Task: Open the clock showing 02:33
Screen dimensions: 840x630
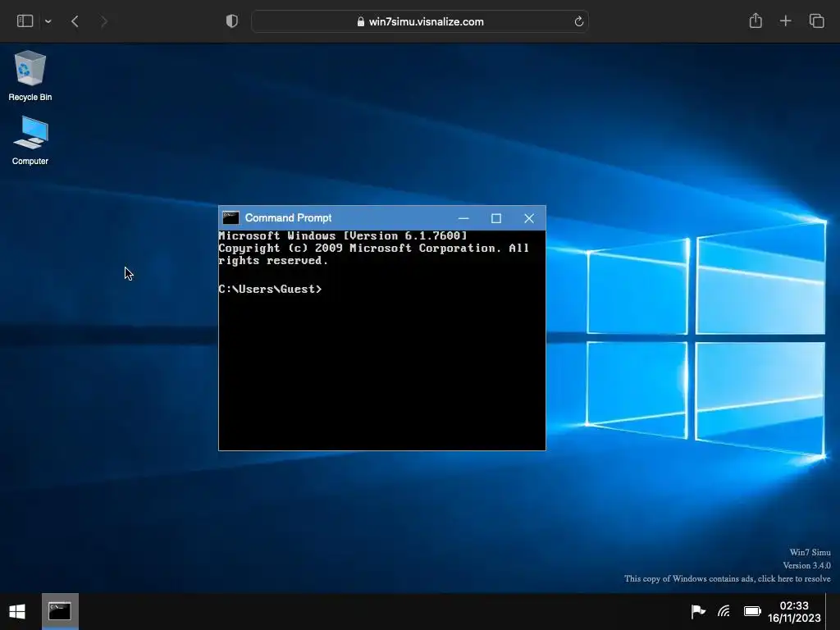Action: (794, 612)
